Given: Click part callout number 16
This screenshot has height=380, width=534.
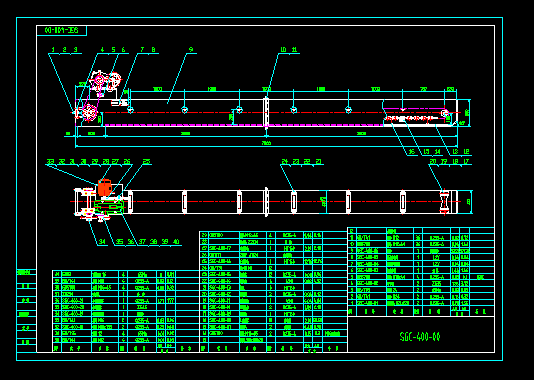Looking at the screenshot, I should coord(412,152).
